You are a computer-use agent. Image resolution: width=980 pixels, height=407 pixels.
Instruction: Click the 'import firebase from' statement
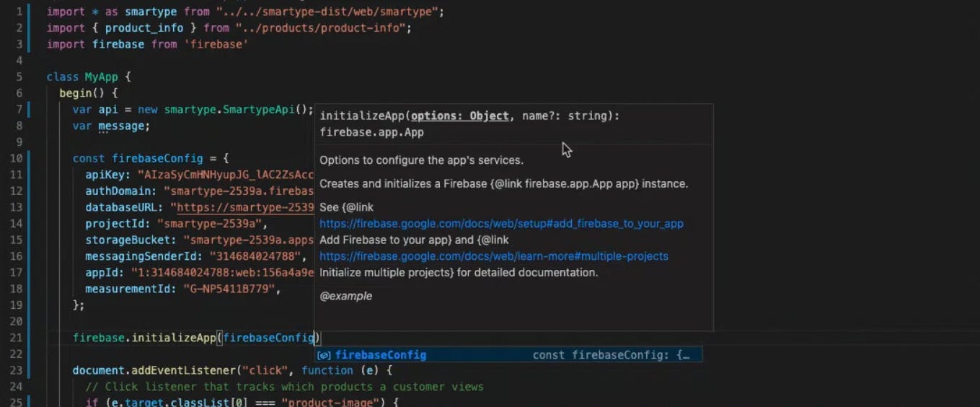[x=147, y=44]
